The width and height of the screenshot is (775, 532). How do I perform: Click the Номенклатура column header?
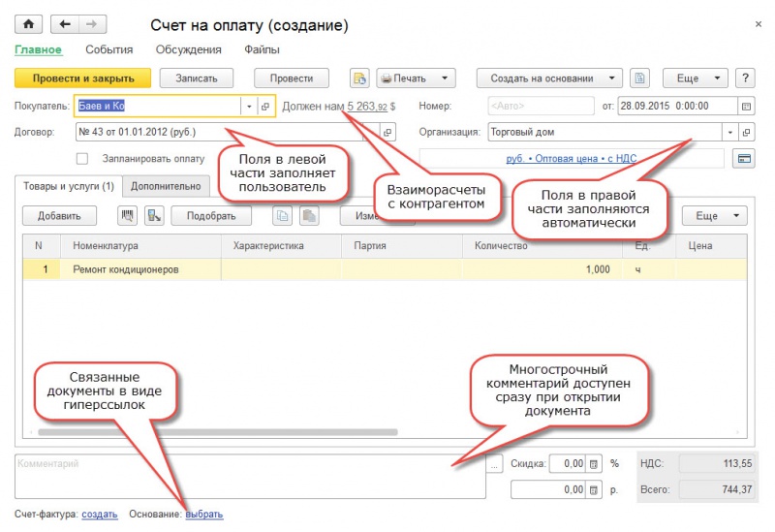[140, 246]
